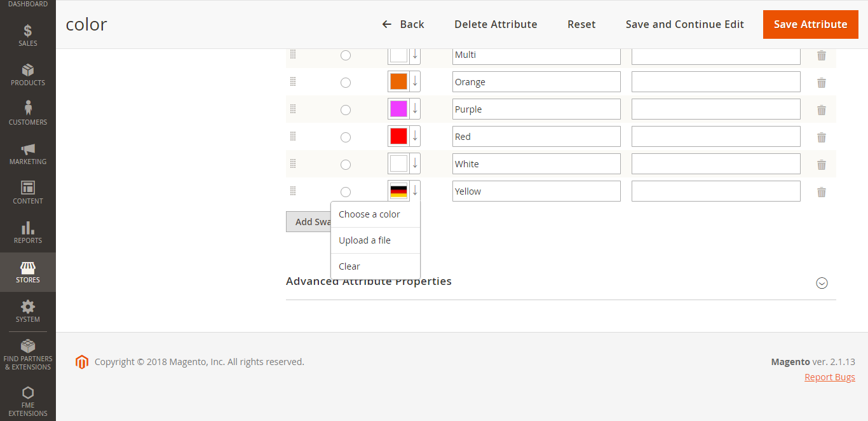Image resolution: width=868 pixels, height=421 pixels.
Task: Click the red color swatch
Action: (398, 136)
